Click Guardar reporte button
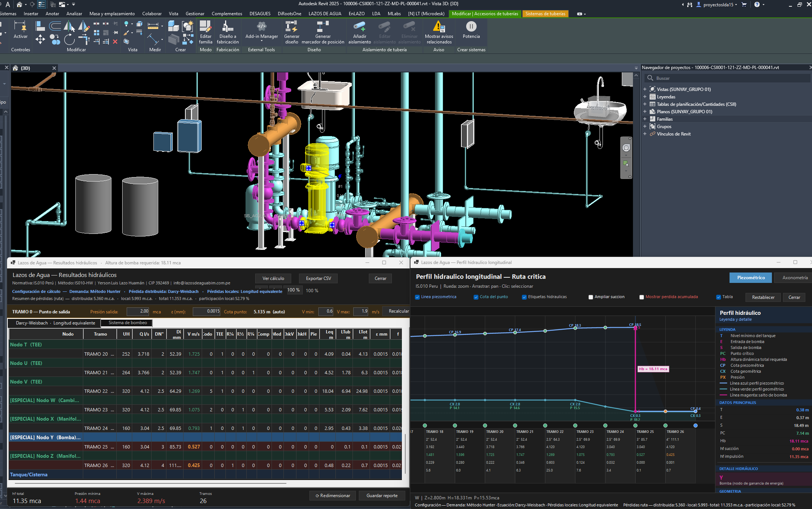The height and width of the screenshot is (509, 812). tap(382, 496)
